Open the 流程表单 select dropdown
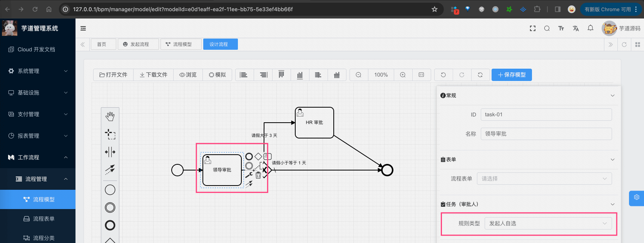The height and width of the screenshot is (243, 644). pyautogui.click(x=544, y=179)
